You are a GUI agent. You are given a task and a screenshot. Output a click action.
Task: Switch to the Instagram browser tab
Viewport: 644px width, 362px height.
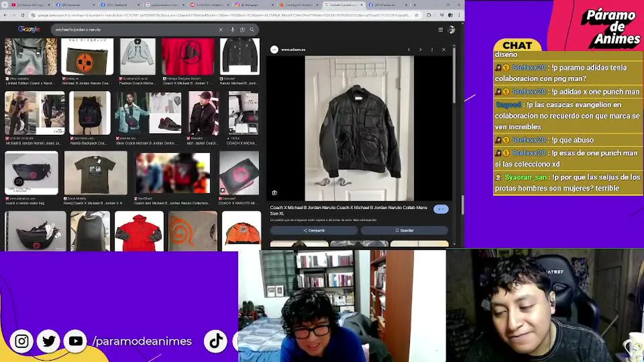pos(254,5)
